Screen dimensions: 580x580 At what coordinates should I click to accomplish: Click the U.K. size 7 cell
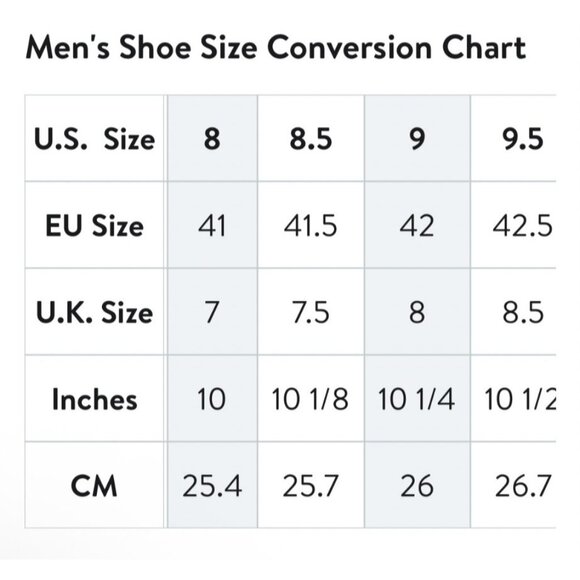click(x=212, y=312)
